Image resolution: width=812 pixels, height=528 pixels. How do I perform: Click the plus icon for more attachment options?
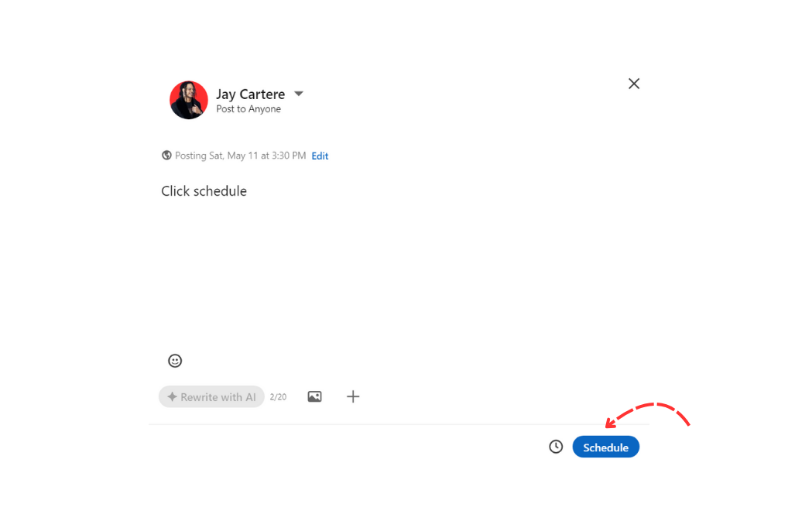tap(353, 396)
